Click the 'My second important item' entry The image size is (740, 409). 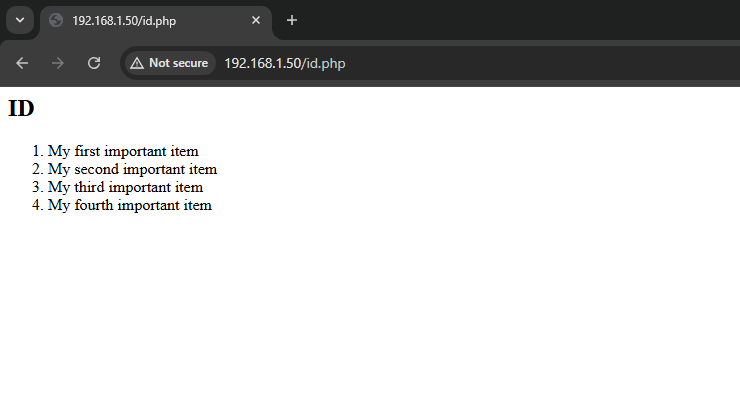click(x=132, y=169)
